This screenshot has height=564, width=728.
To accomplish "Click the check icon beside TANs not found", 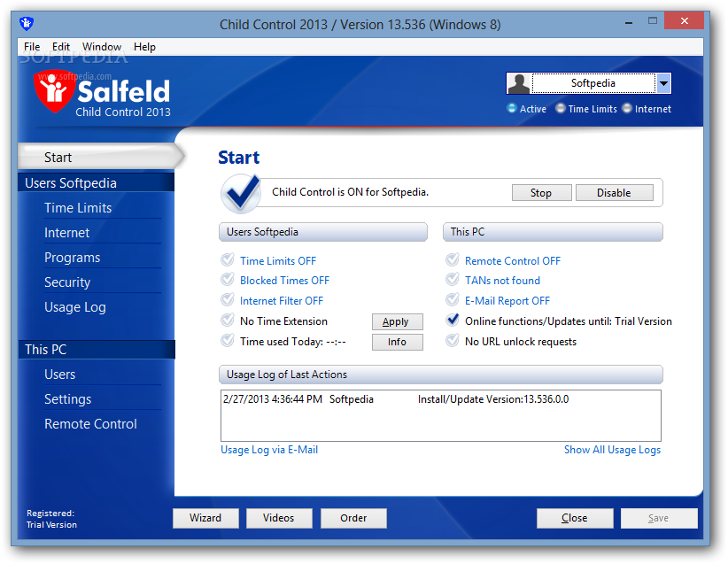I will tap(453, 280).
